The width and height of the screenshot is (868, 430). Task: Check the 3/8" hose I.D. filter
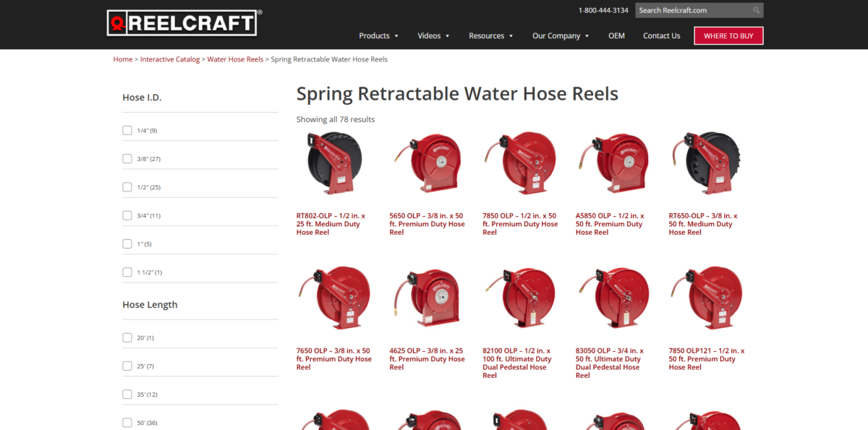[127, 158]
